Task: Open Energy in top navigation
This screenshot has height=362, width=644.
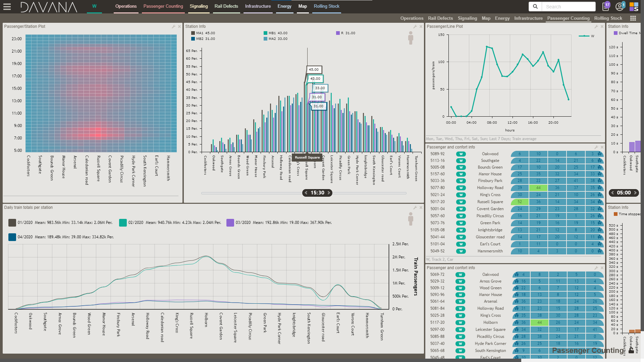Action: [284, 6]
